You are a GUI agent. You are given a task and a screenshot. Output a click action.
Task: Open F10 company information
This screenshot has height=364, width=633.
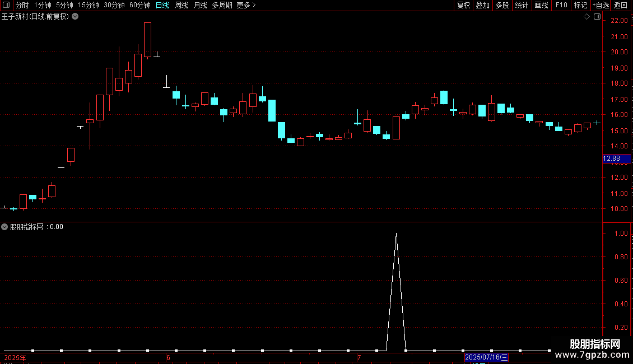(561, 5)
